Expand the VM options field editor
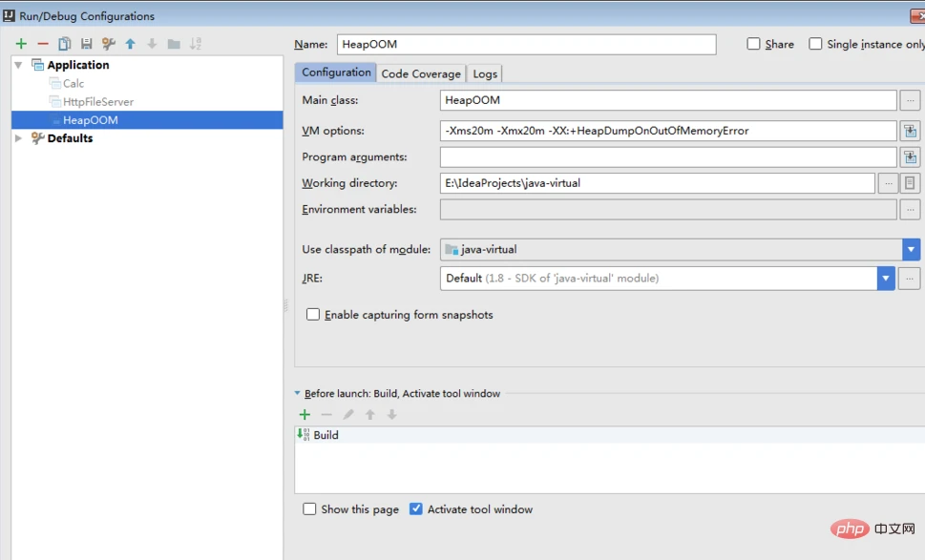Screen dimensions: 925x560 click(x=910, y=132)
